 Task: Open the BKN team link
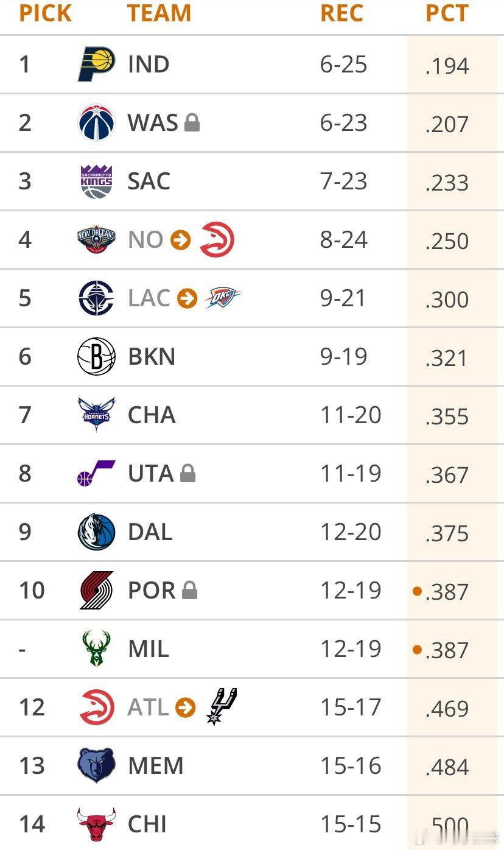[152, 357]
